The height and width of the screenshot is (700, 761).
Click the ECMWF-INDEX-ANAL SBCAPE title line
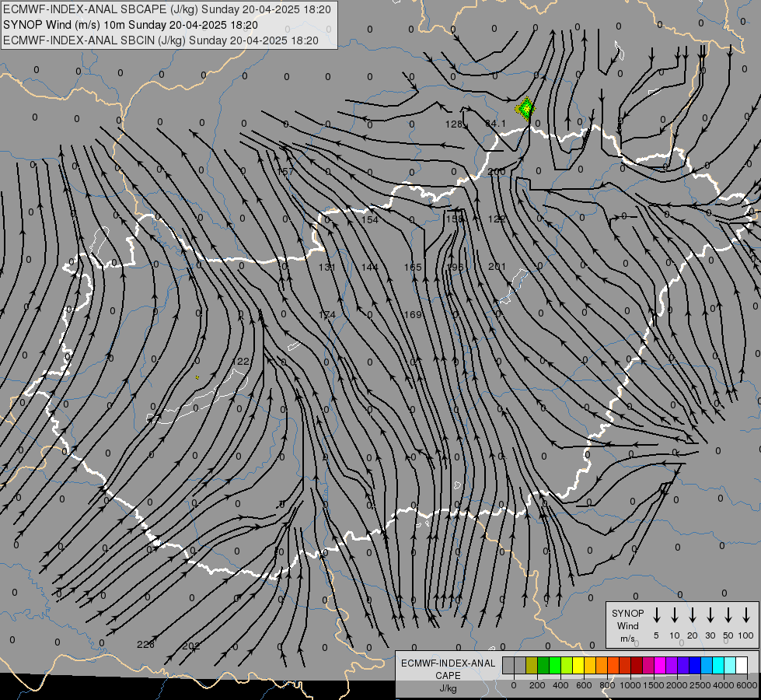(167, 9)
